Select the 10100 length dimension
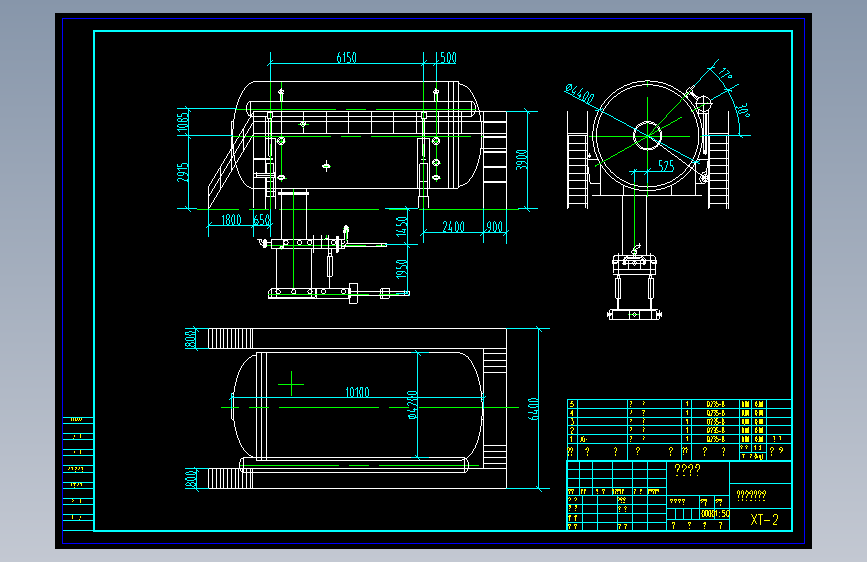Screen dimensions: 867x562 click(357, 392)
